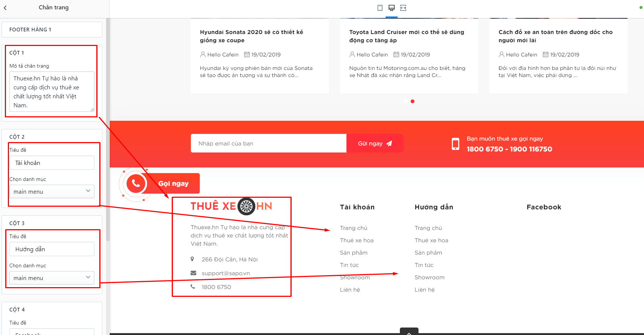Click the location pin icon beside the address

192,259
